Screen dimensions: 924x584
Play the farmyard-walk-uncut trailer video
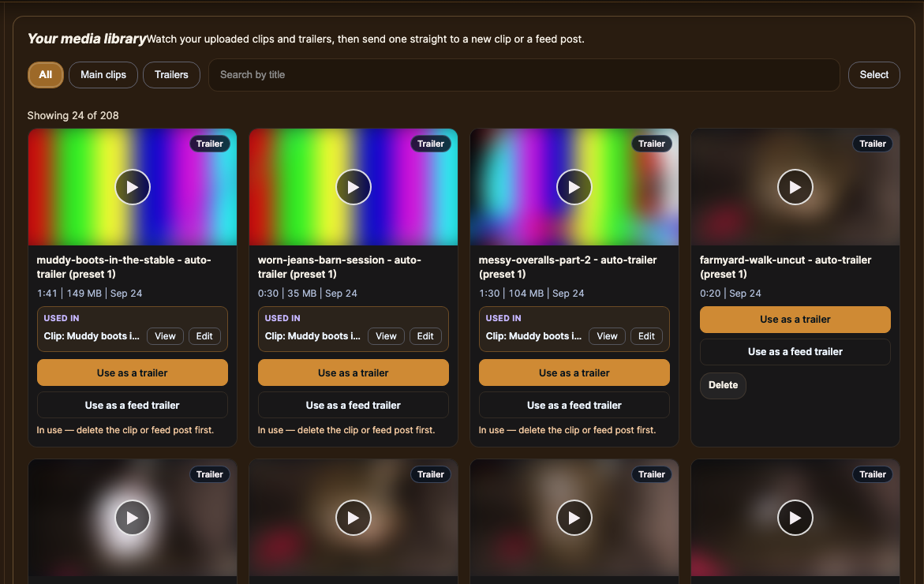pos(795,187)
